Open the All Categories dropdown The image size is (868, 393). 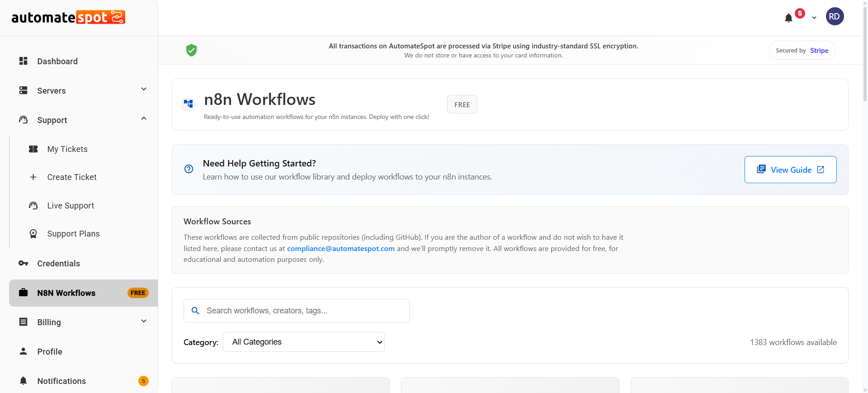click(x=304, y=342)
